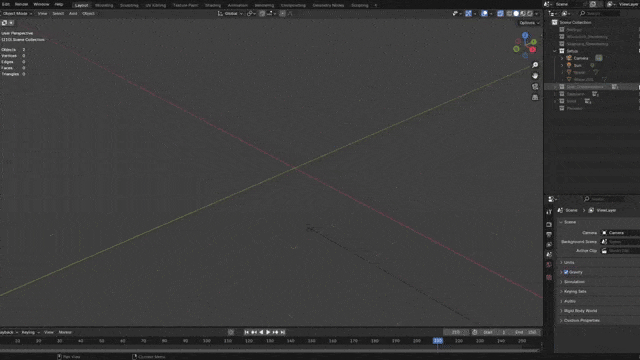Open the pivot point selector icon
The height and width of the screenshot is (360, 640).
coord(251,13)
